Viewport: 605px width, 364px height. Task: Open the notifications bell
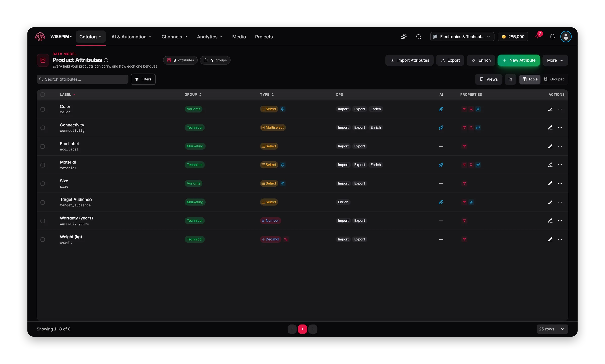click(x=552, y=37)
